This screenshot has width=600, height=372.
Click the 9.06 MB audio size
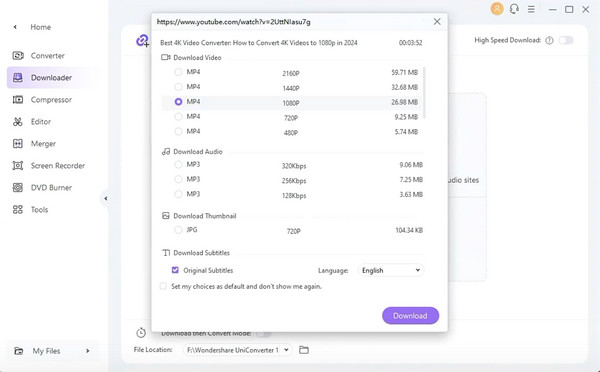[411, 165]
